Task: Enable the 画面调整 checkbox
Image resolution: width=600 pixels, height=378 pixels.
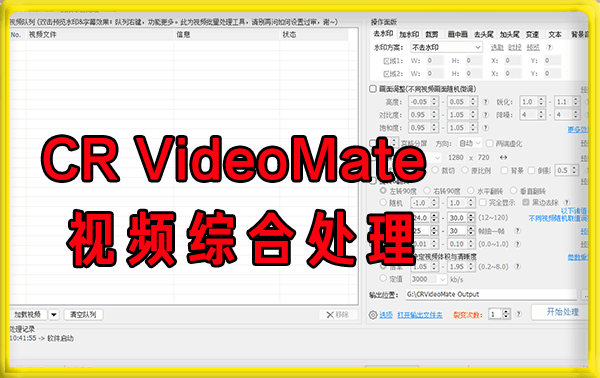Action: coord(373,89)
